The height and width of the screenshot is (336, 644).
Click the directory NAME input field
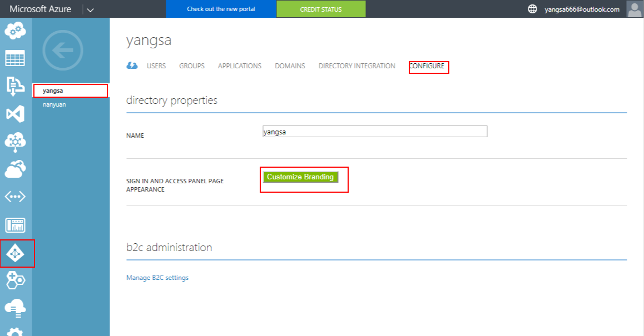[x=375, y=132]
